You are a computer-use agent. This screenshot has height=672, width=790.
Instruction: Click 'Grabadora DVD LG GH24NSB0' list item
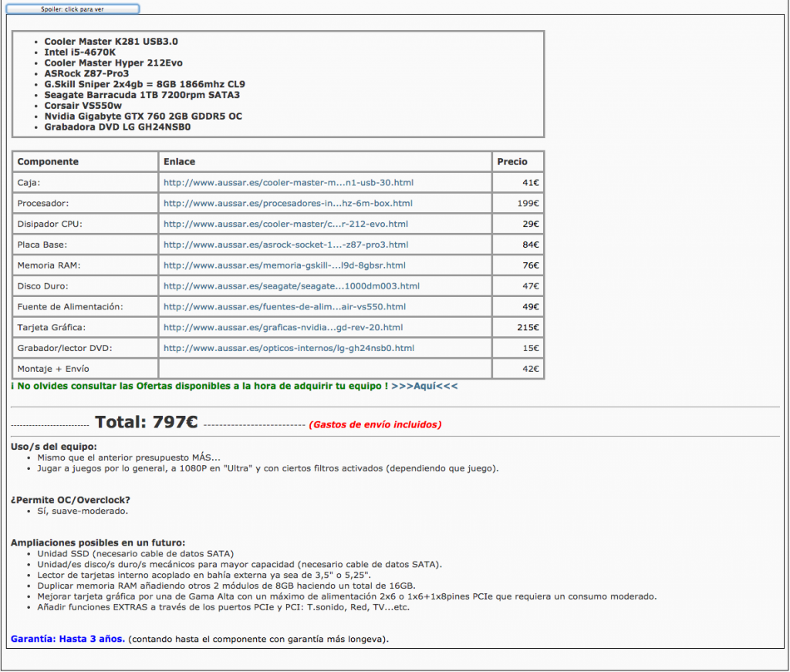pos(117,127)
